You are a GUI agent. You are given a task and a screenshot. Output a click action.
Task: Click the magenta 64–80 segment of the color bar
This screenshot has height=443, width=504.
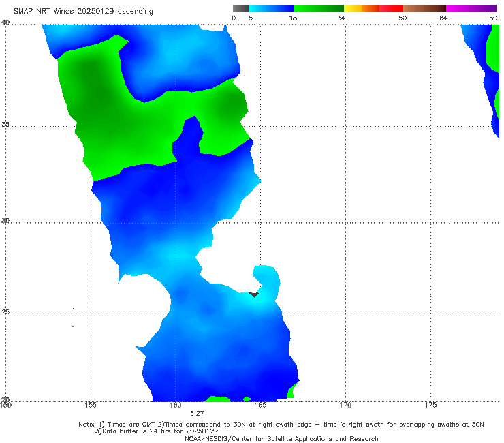(x=471, y=8)
